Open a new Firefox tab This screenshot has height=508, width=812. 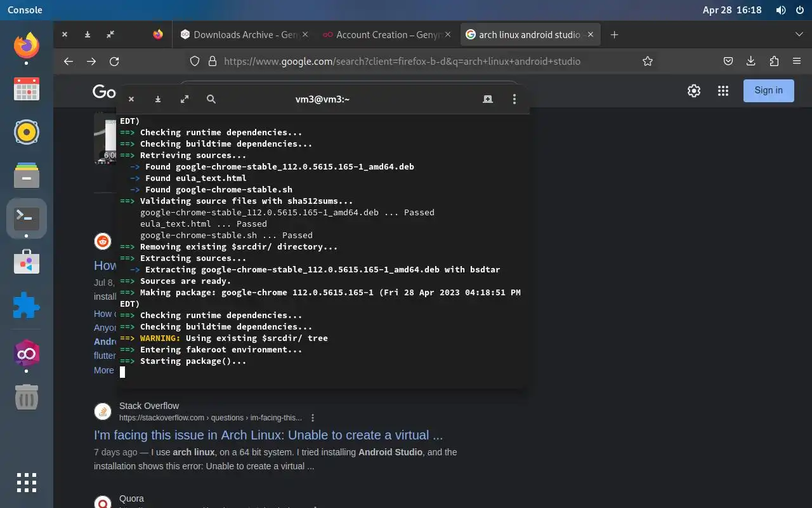pyautogui.click(x=614, y=35)
